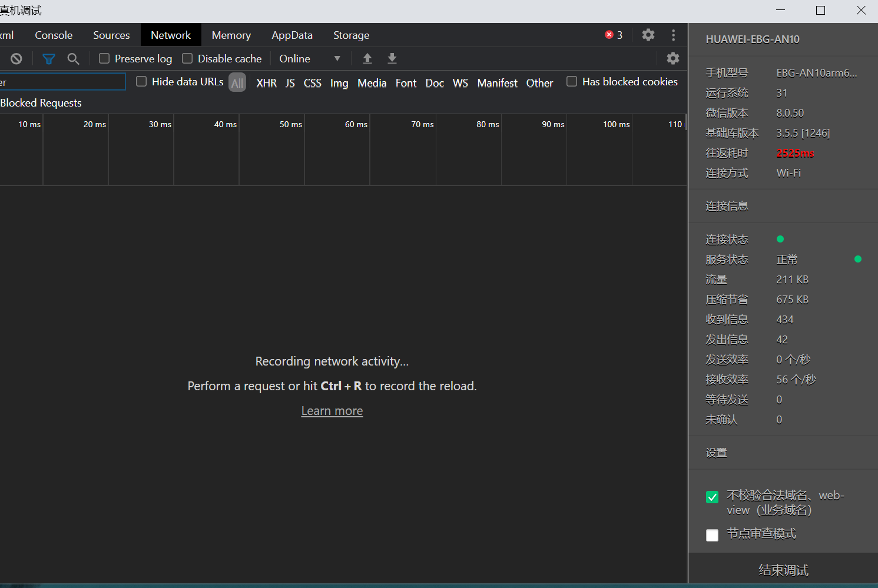Click the 100 ms timeline marker

tap(617, 124)
